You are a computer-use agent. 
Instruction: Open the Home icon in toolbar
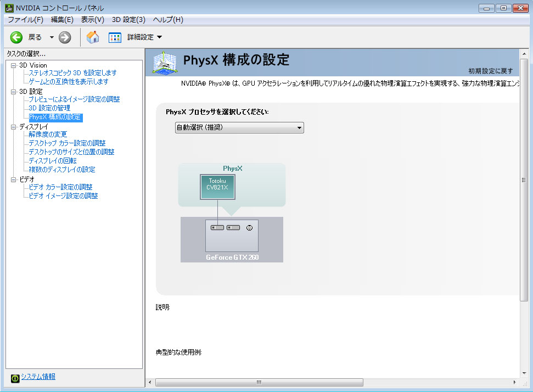point(93,37)
